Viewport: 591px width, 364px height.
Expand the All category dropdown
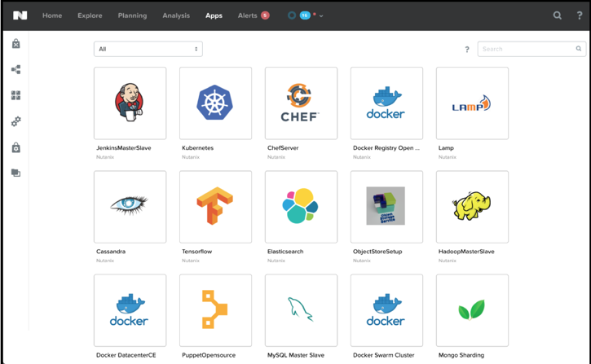pyautogui.click(x=148, y=49)
